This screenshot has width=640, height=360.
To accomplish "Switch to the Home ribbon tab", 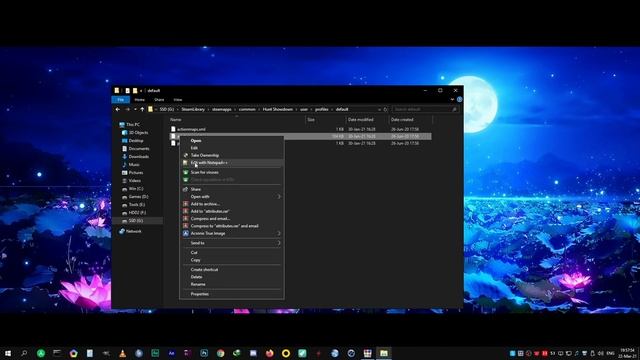I will pos(140,100).
